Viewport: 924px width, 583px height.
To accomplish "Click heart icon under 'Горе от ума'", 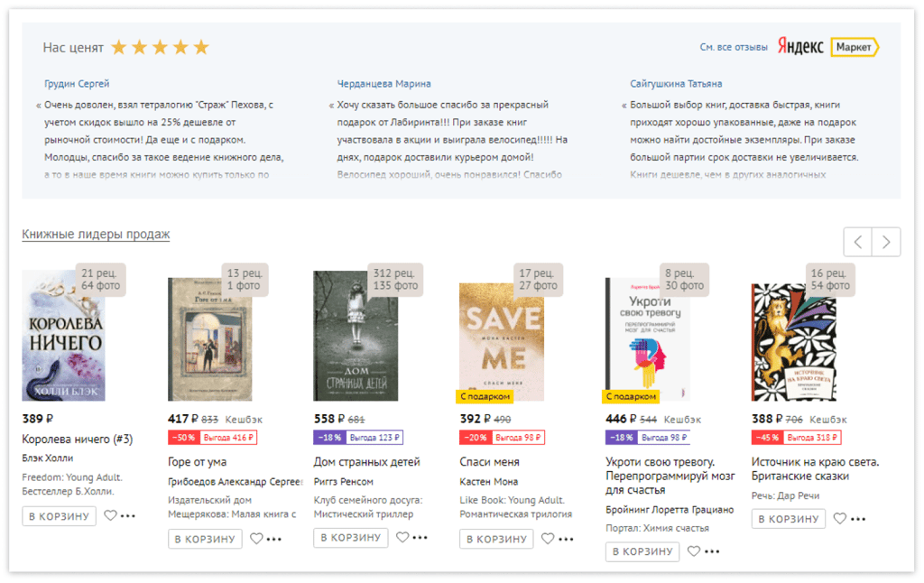I will 256,539.
